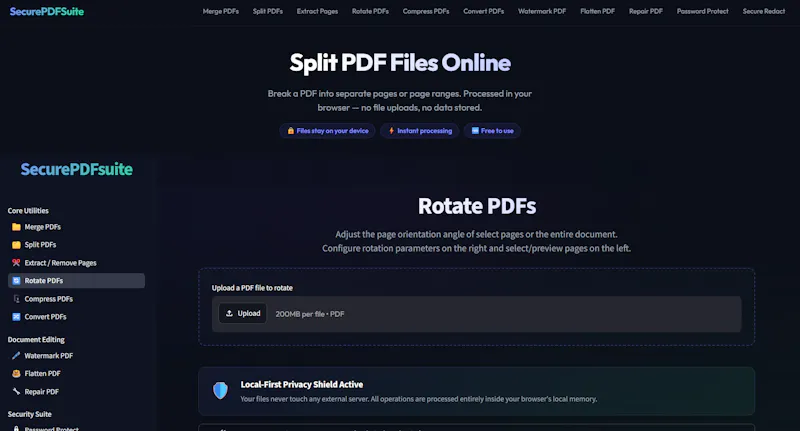Click the compress icon beside Compress PDFs
The height and width of the screenshot is (431, 800).
pyautogui.click(x=16, y=299)
